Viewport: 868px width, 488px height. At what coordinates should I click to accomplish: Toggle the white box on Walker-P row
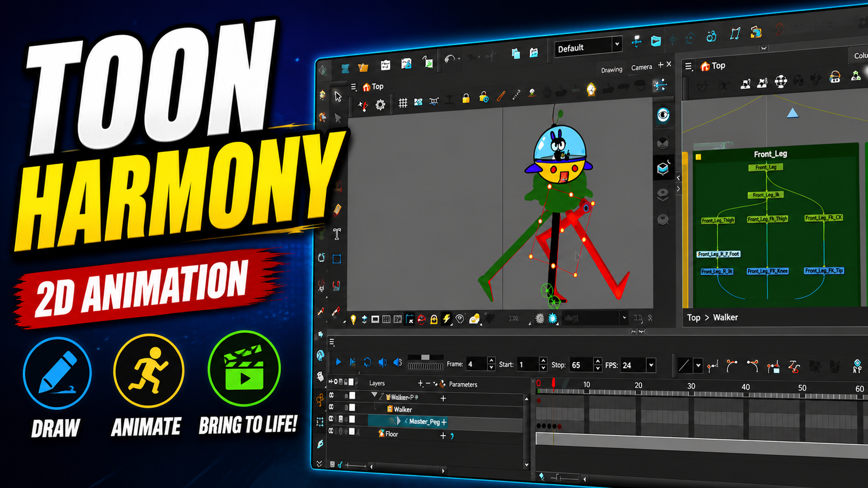click(352, 396)
